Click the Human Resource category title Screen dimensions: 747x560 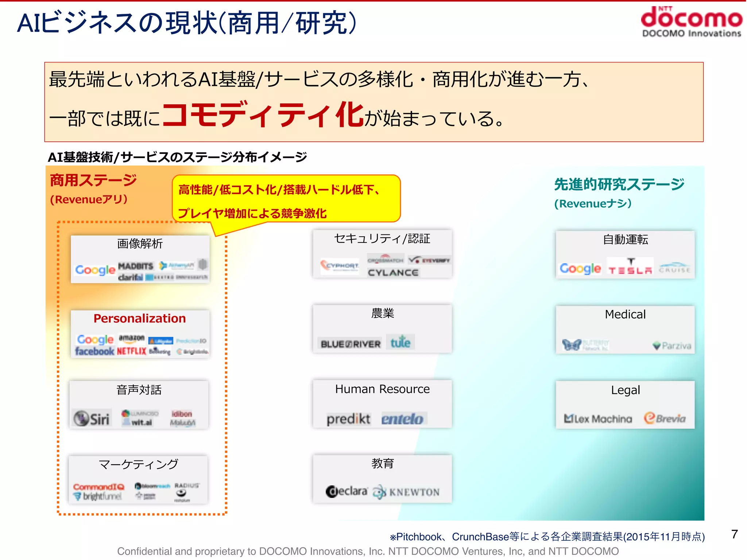[x=382, y=389]
